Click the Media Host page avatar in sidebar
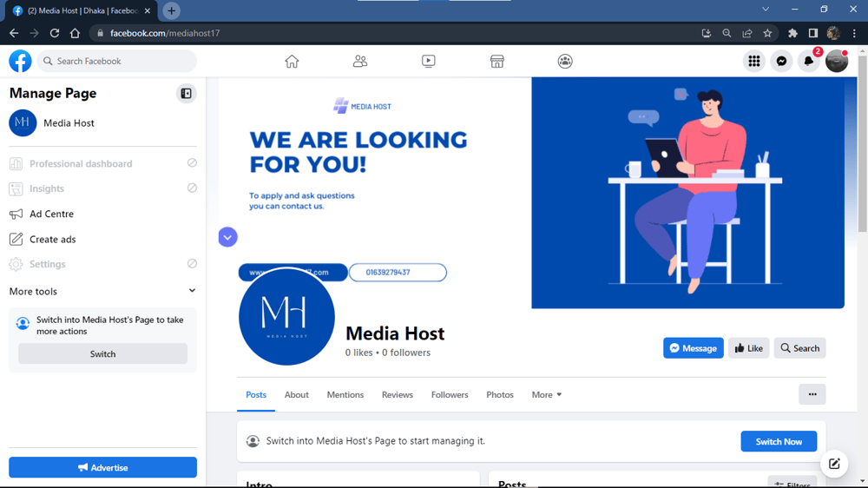The image size is (868, 488). pos(23,123)
